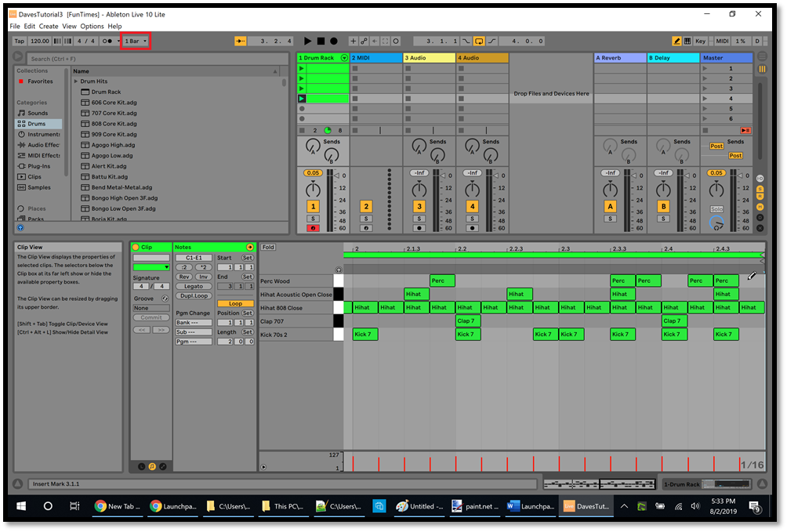Image resolution: width=787 pixels, height=532 pixels.
Task: Toggle Draw Mode pencil icon
Action: point(676,42)
